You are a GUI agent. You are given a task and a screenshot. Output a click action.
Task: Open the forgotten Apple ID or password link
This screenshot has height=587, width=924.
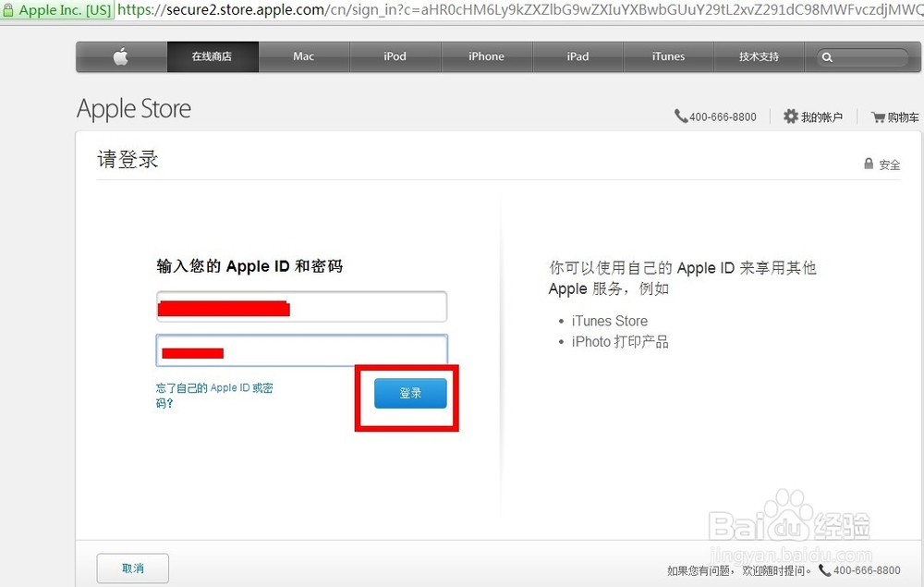213,393
